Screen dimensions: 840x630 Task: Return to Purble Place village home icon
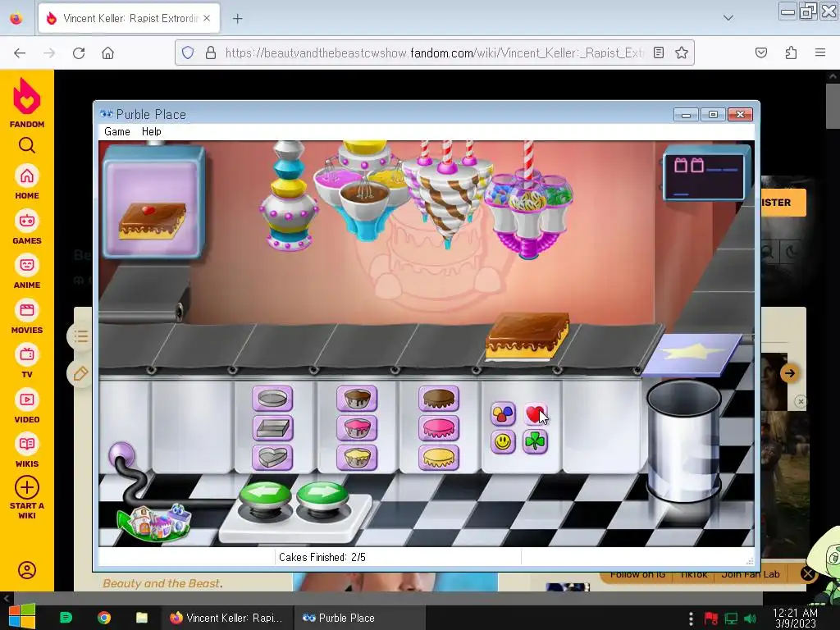(155, 522)
